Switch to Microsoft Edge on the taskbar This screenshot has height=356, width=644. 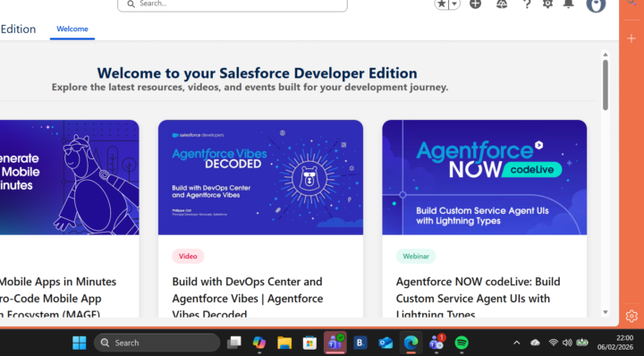pos(411,343)
